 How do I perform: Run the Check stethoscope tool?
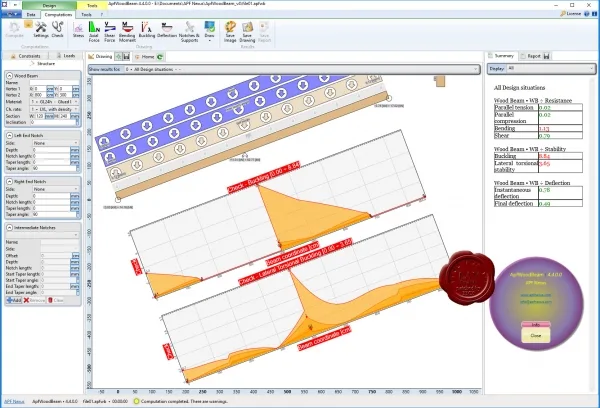click(x=57, y=30)
